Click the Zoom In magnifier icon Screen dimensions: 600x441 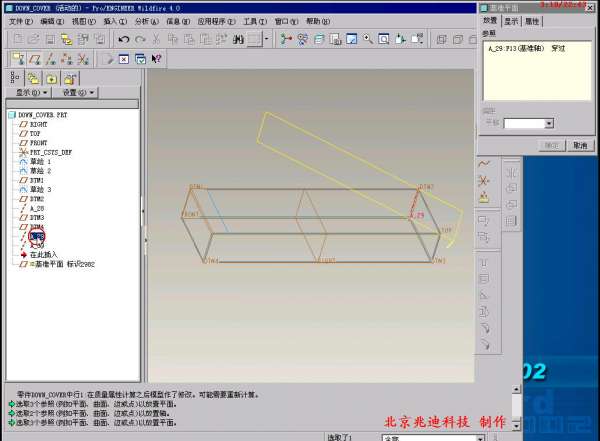(x=368, y=39)
